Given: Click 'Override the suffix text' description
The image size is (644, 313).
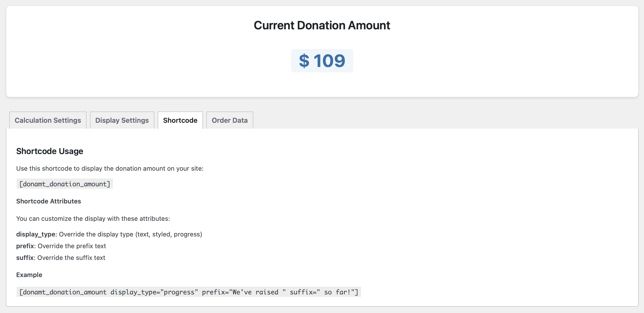Looking at the screenshot, I should point(71,258).
